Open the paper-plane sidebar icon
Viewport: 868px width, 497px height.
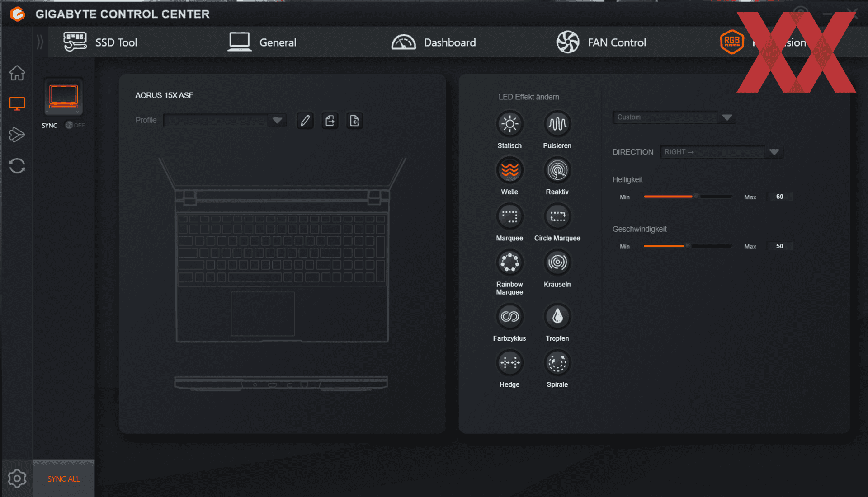(x=17, y=135)
